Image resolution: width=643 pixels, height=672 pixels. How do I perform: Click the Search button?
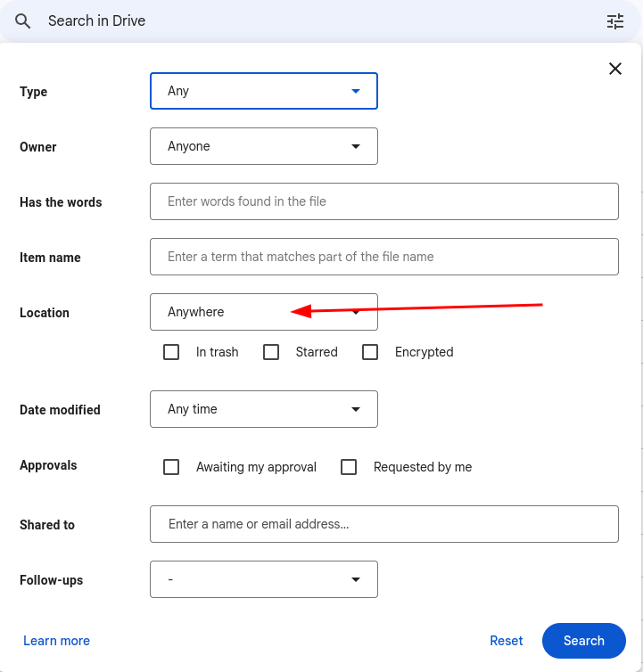point(584,641)
